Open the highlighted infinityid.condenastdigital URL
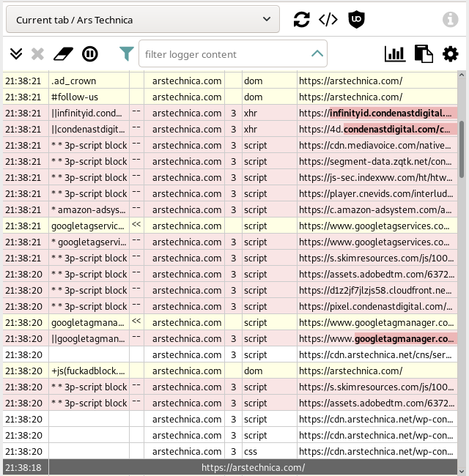The image size is (469, 476). point(377,114)
